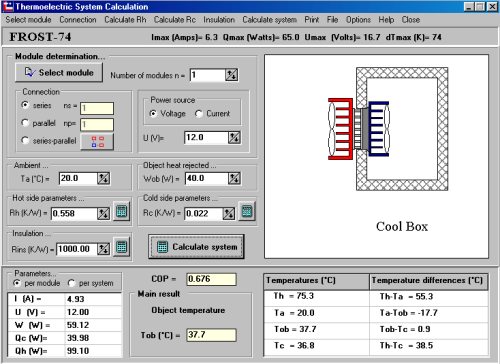The image size is (500, 364).
Task: Open the Help menu
Action: click(386, 20)
